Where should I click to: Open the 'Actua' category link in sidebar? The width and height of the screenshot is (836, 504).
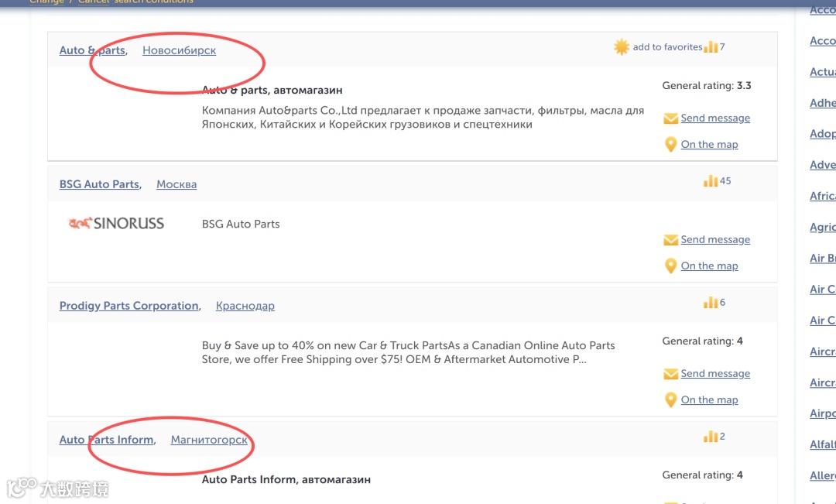[x=823, y=72]
